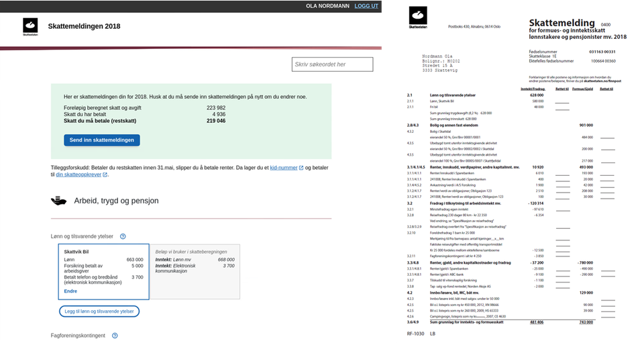
Task: Focus the Skriv søkeordet her search field
Action: click(x=332, y=64)
